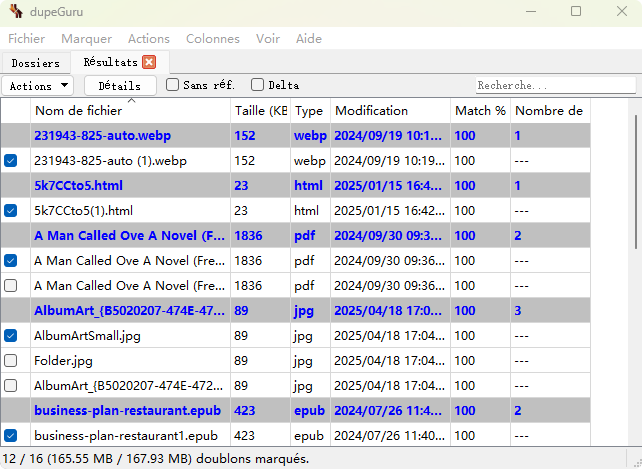This screenshot has height=469, width=642.
Task: Uncheck the AlbumArtSmall.jpg checkbox
Action: (11, 336)
